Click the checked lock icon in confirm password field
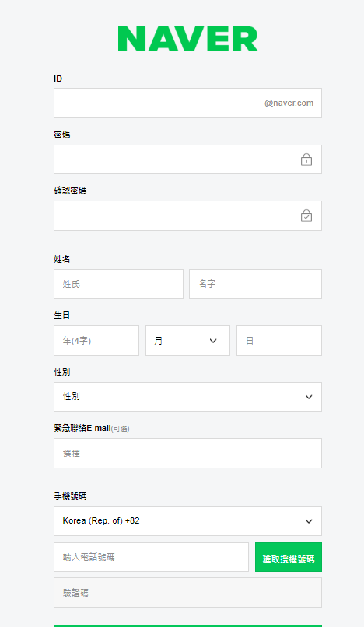The width and height of the screenshot is (364, 627). coord(306,215)
